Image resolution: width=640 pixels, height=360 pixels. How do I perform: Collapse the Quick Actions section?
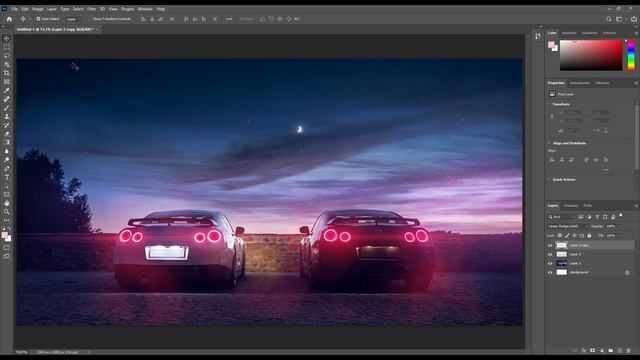[549, 180]
